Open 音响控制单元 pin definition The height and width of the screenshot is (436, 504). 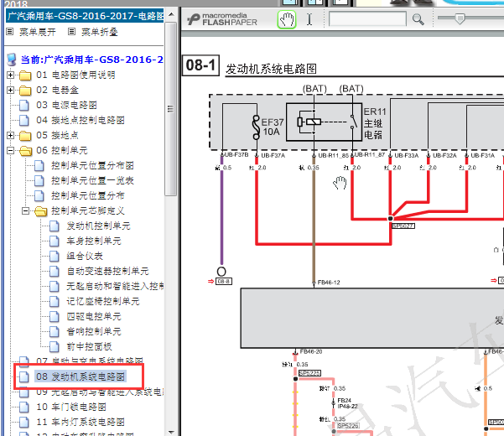point(94,331)
